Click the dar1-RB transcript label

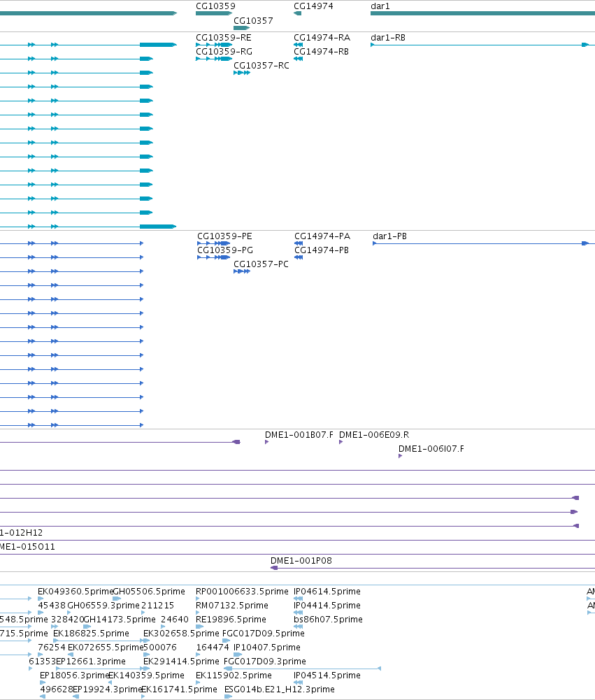(388, 38)
